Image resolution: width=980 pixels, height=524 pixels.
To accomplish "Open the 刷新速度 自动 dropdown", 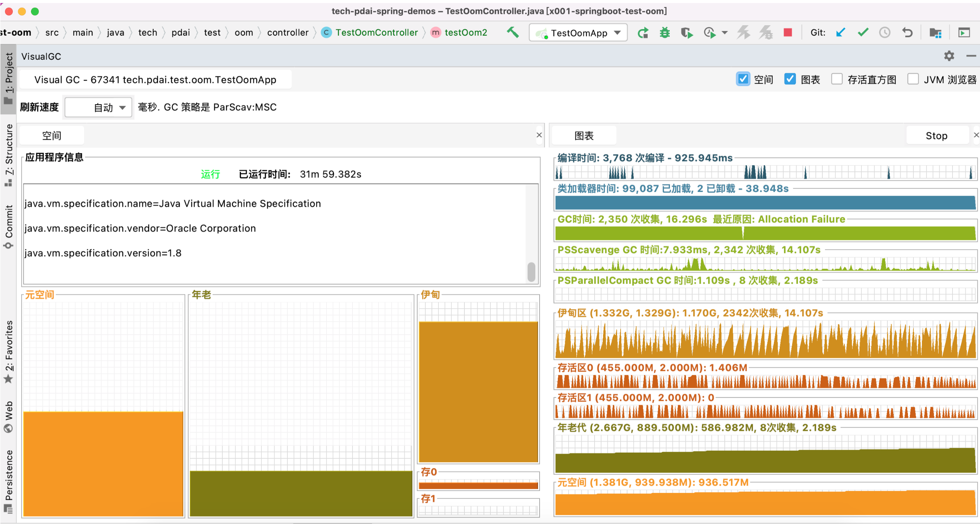I will coord(98,107).
